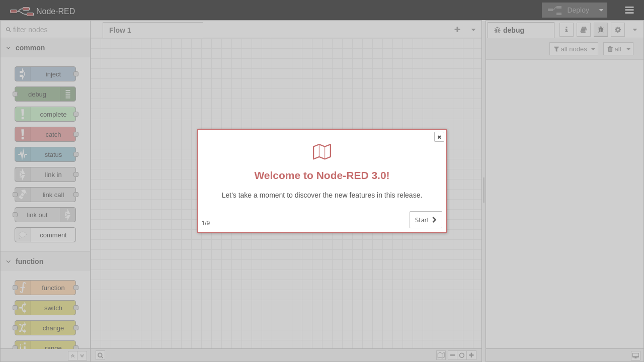Viewport: 644px width, 362px height.
Task: Select the change node in palette
Action: click(x=45, y=328)
